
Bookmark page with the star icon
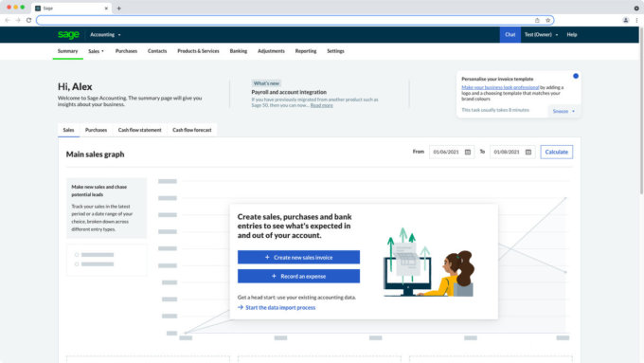pyautogui.click(x=547, y=20)
